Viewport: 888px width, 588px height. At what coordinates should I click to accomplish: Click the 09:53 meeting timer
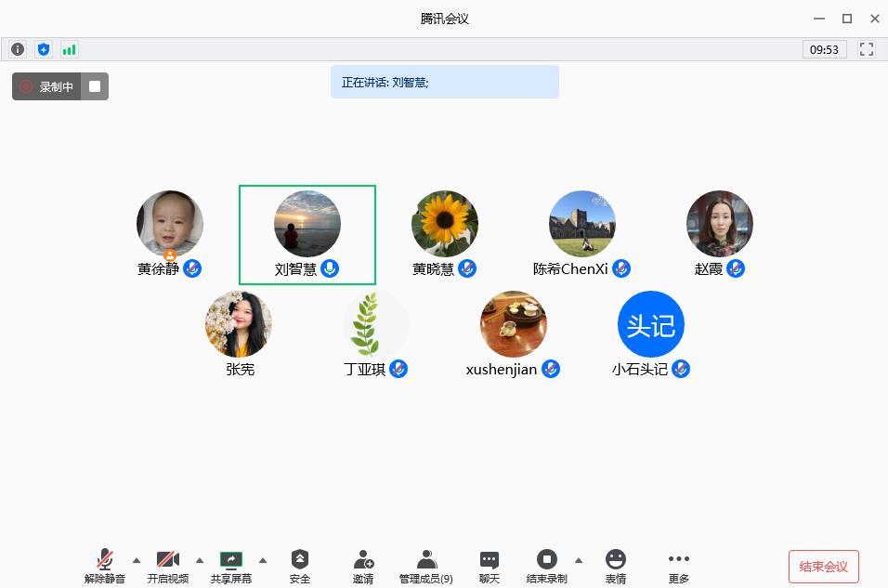824,49
